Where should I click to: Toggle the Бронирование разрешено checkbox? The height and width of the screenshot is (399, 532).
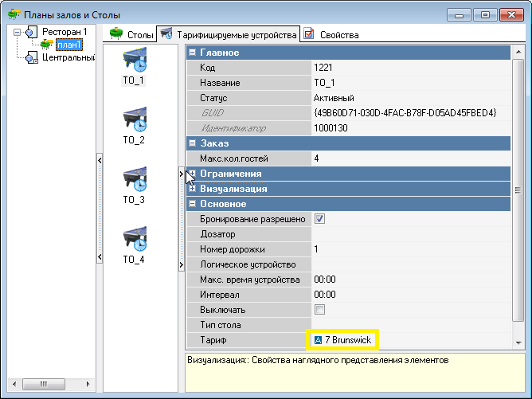tap(320, 219)
